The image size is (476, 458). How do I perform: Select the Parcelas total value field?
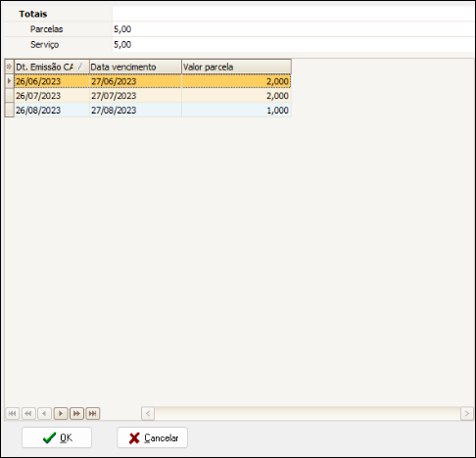(x=293, y=29)
